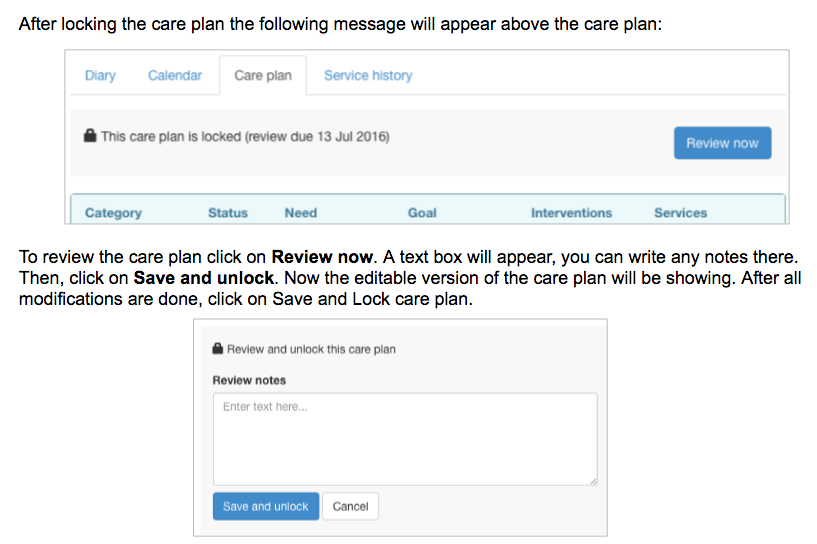
Task: Click the text area resize handle
Action: pos(593,482)
